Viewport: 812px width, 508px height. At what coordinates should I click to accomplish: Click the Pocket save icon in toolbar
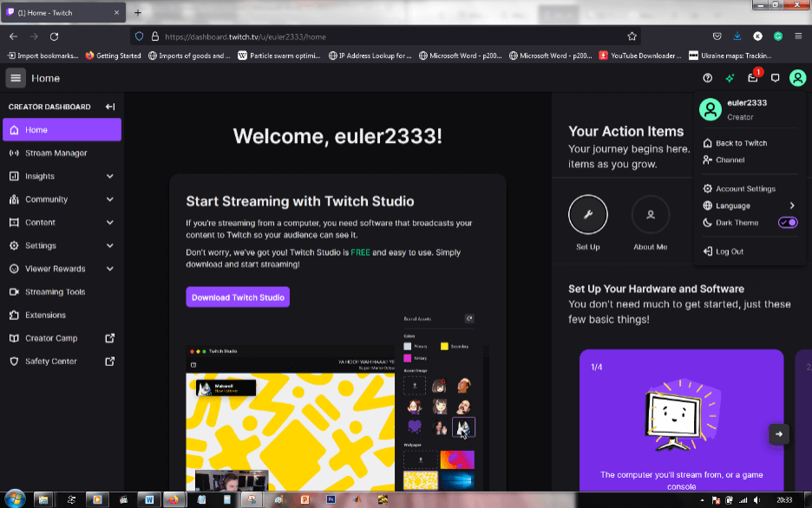[717, 36]
